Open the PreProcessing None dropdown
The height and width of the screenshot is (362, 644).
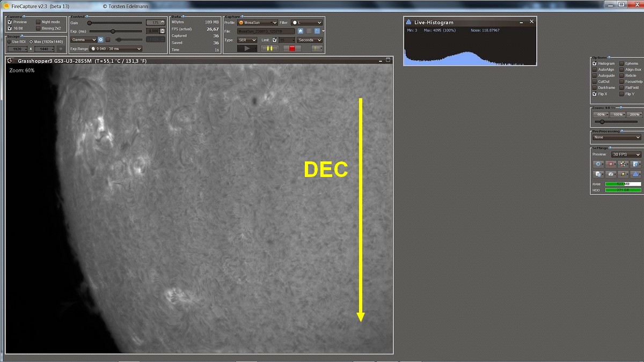[x=617, y=137]
